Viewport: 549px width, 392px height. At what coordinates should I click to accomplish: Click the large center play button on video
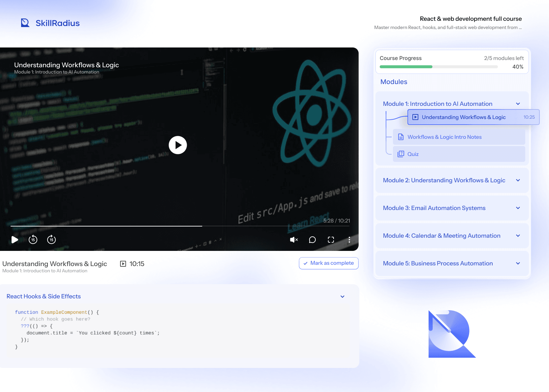click(x=178, y=145)
